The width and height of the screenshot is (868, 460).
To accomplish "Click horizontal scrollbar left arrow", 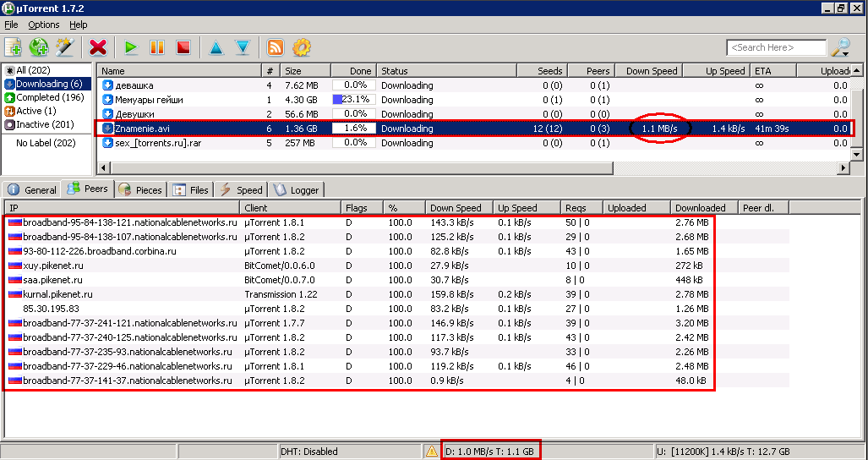I will click(103, 167).
